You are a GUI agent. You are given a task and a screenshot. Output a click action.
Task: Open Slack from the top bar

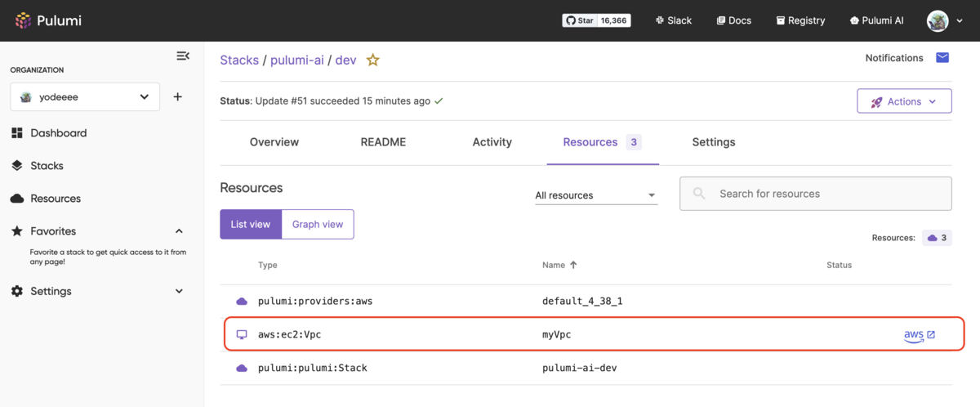pos(673,20)
